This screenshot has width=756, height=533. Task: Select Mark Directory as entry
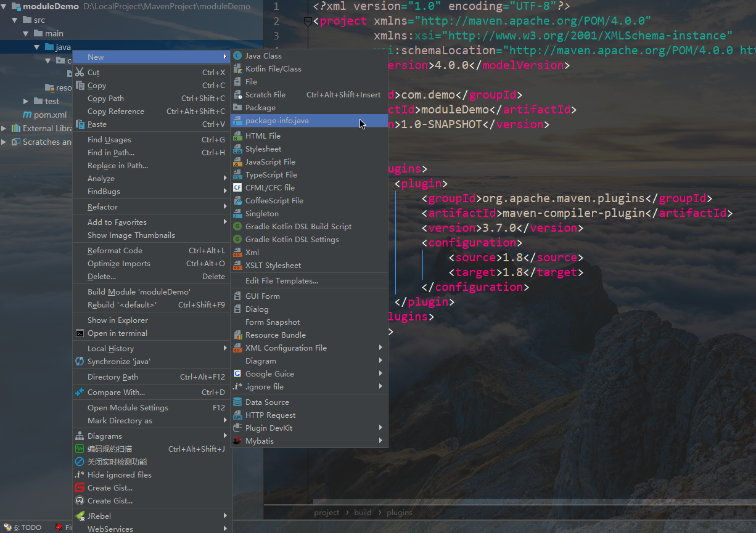tap(152, 420)
